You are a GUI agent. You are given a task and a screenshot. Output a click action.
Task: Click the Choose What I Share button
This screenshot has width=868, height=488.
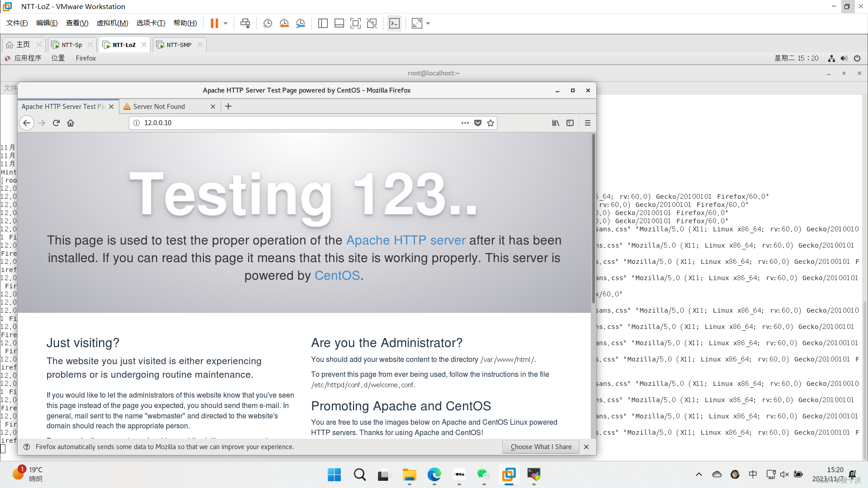tap(541, 447)
